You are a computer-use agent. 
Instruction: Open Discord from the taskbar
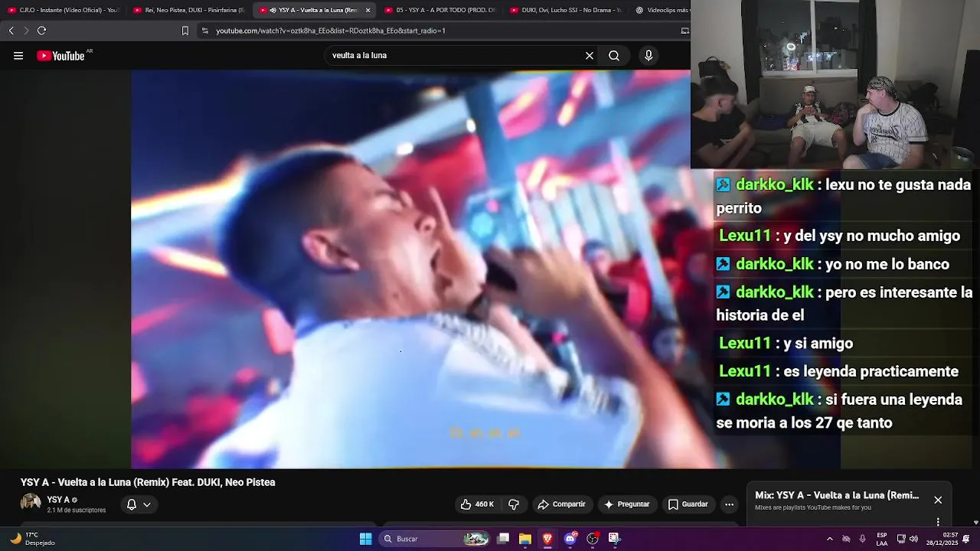pyautogui.click(x=570, y=539)
